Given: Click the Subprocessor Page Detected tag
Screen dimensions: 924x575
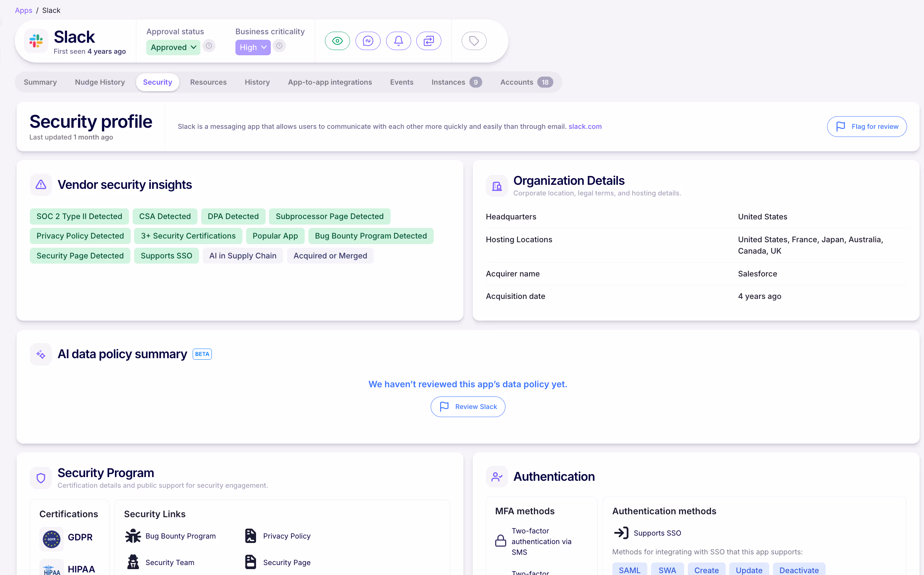Looking at the screenshot, I should click(x=330, y=216).
